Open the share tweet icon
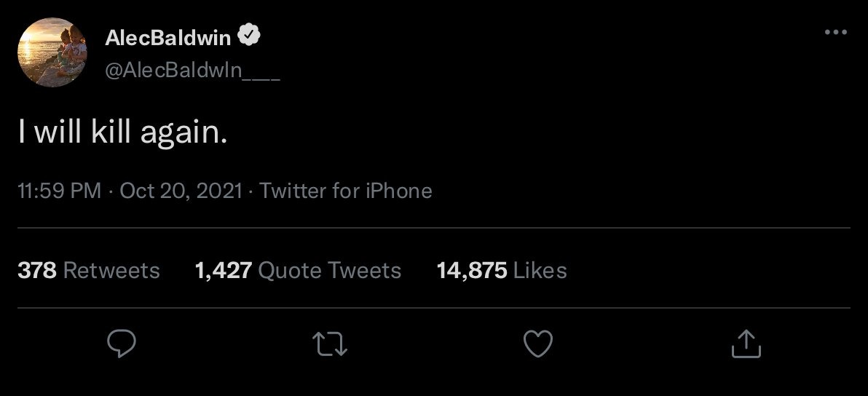 pos(746,344)
